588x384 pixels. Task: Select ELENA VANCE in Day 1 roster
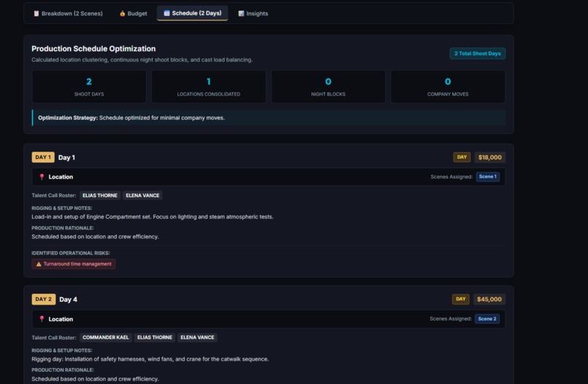(142, 195)
